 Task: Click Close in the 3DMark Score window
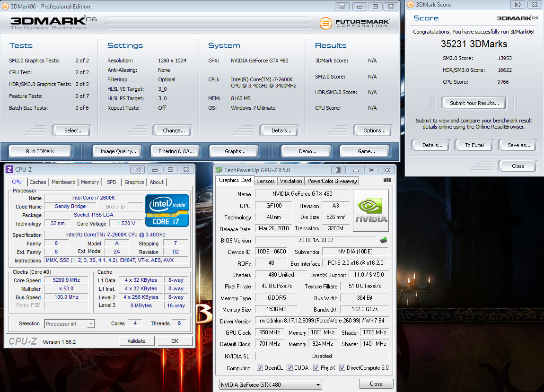click(x=518, y=166)
